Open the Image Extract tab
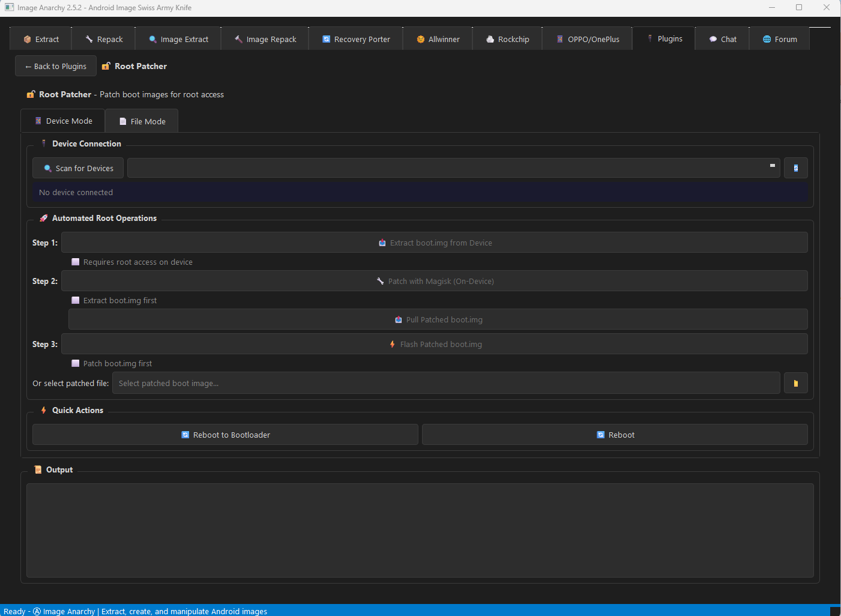Screen dimensions: 841x616 point(178,39)
